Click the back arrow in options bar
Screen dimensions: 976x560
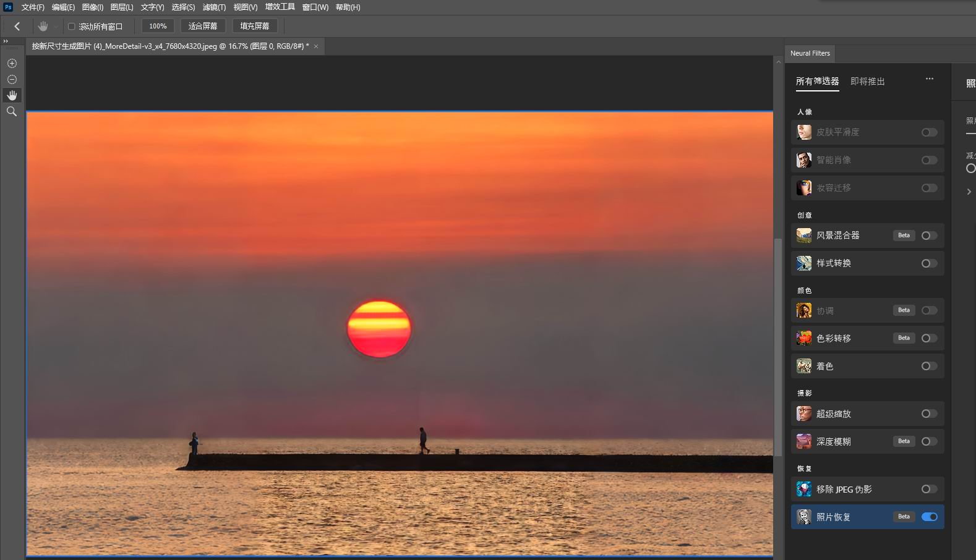pos(17,26)
